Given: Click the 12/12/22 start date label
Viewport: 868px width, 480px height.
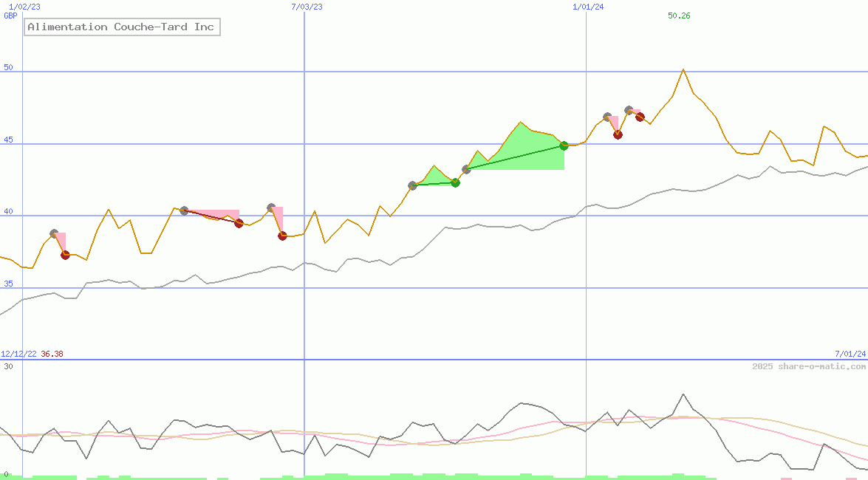Looking at the screenshot, I should tap(18, 354).
